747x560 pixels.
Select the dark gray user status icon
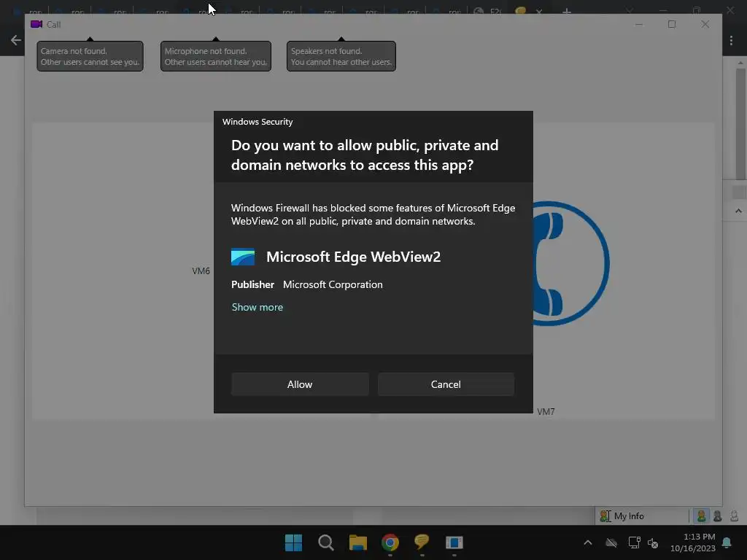(x=718, y=516)
